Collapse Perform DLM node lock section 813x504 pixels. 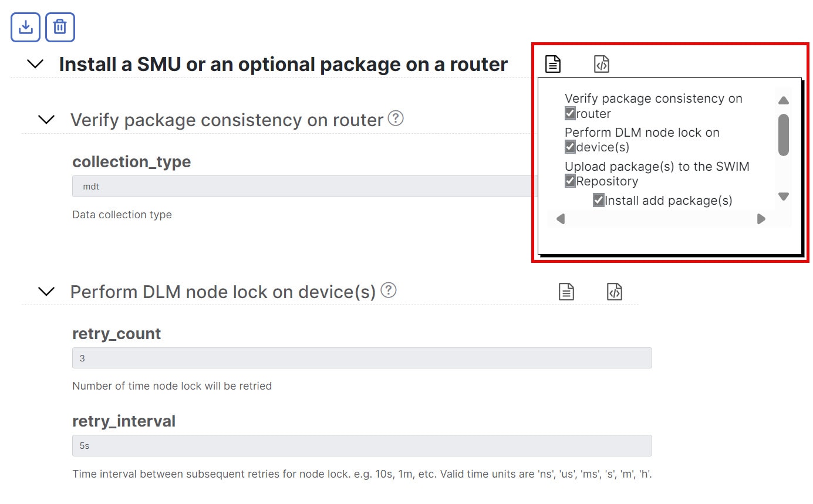coord(46,291)
